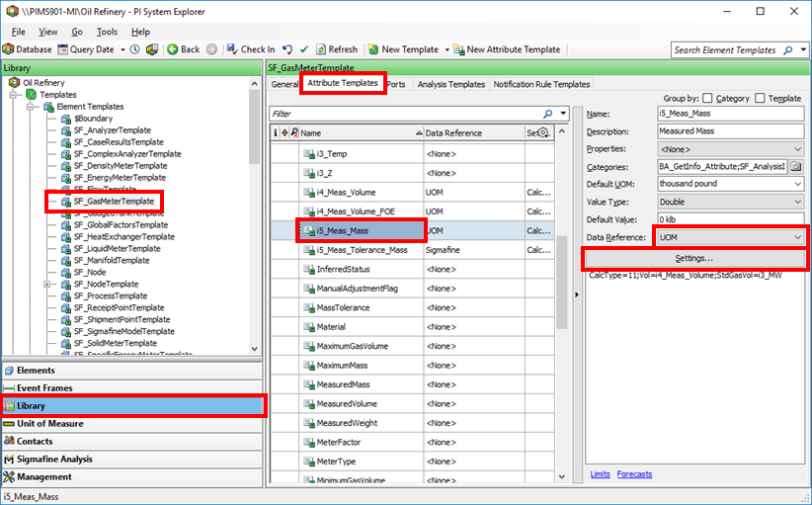
Task: Sort attributes by Name column header
Action: click(361, 133)
